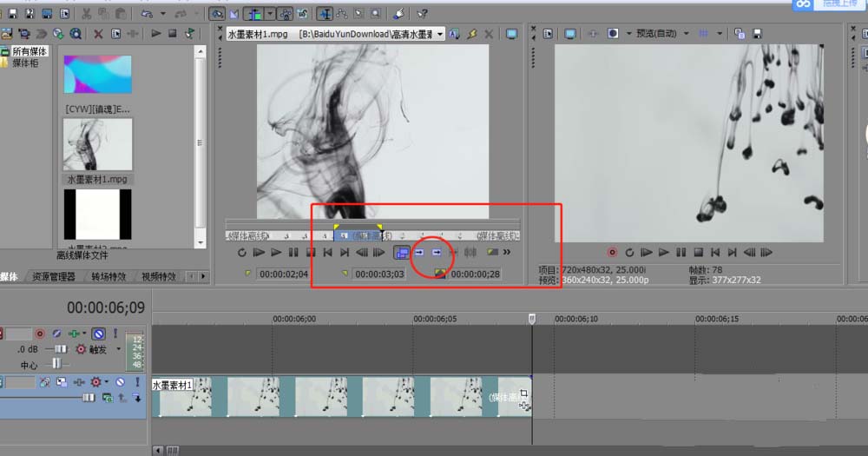
Task: Click Add to Timeline from Cursor button
Action: click(419, 253)
